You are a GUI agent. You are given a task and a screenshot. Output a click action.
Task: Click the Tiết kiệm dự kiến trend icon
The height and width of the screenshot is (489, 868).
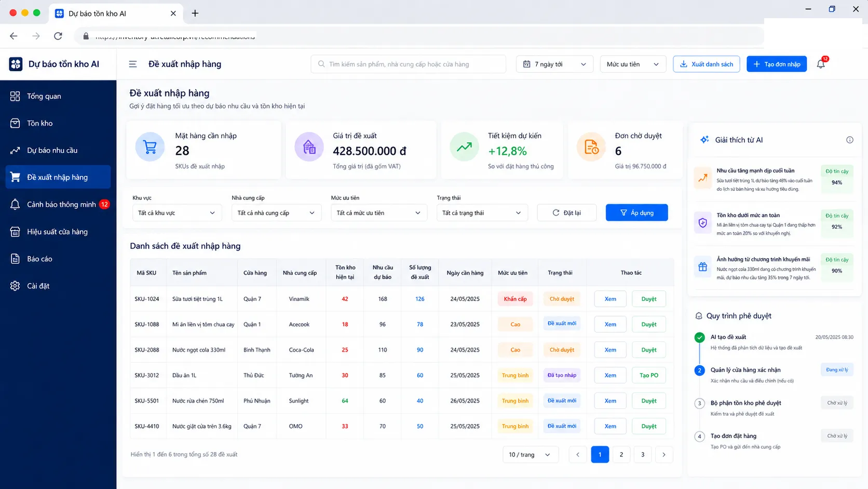click(464, 147)
